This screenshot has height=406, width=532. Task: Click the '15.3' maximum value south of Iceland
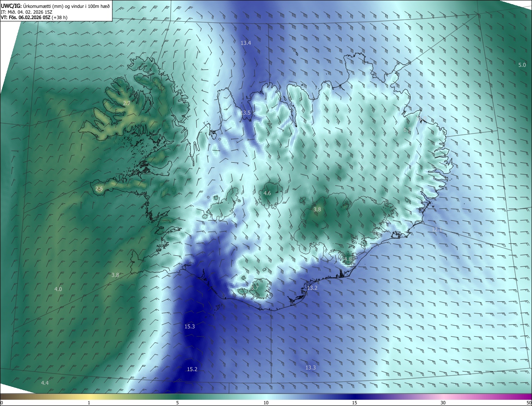pyautogui.click(x=190, y=327)
